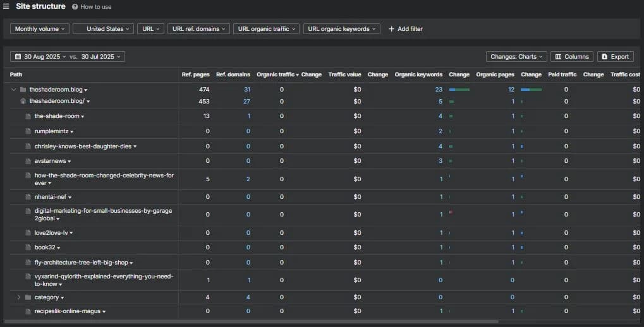Click 4 ref. domains in category row
644x327 pixels.
[x=248, y=297]
